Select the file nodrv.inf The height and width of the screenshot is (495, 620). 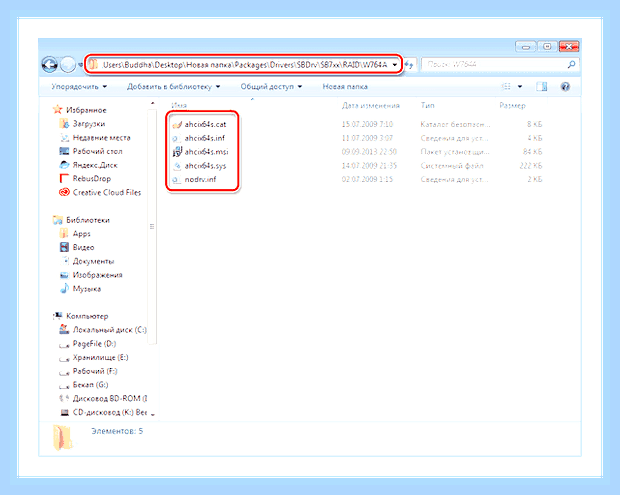pos(200,179)
